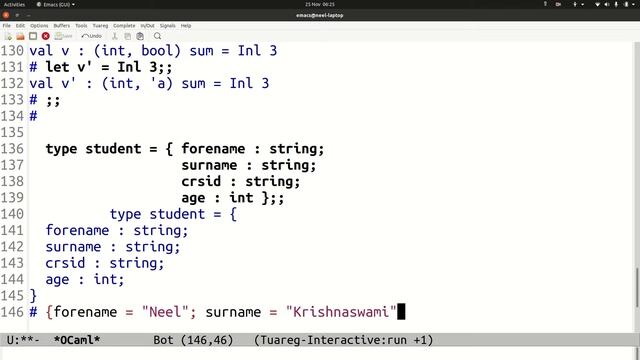Click "crsid : string;" on line 143
Viewport: 640px width, 360px height.
(105, 263)
